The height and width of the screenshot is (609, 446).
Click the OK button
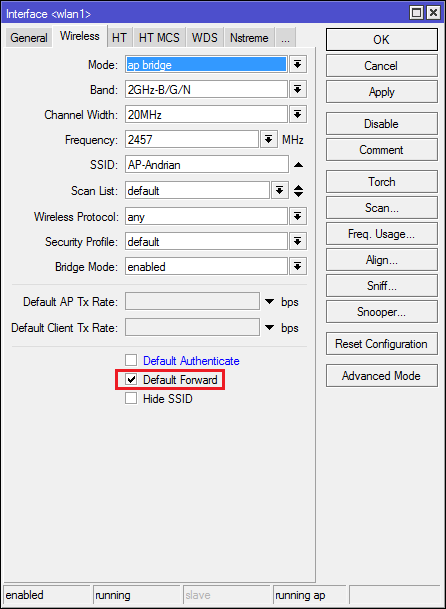(382, 40)
